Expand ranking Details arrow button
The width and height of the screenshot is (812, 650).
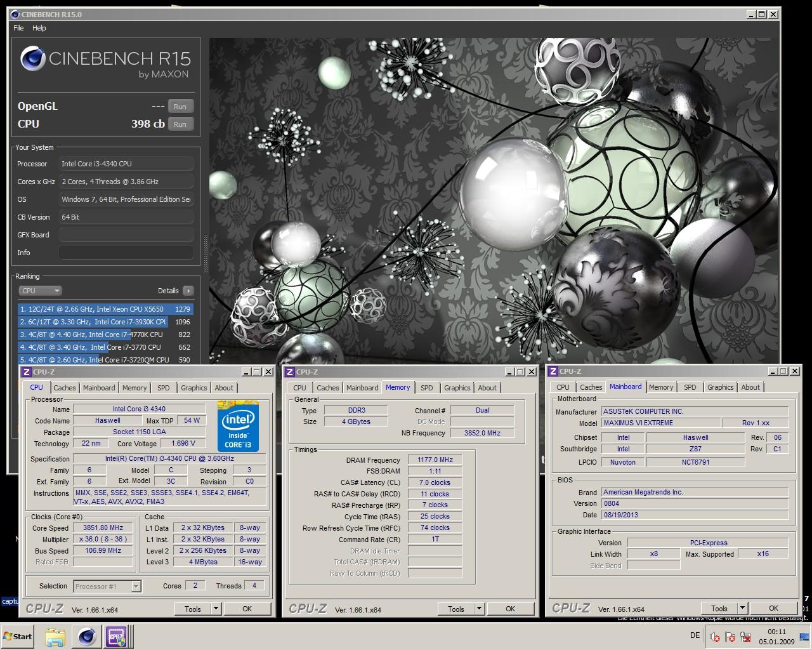pos(188,291)
